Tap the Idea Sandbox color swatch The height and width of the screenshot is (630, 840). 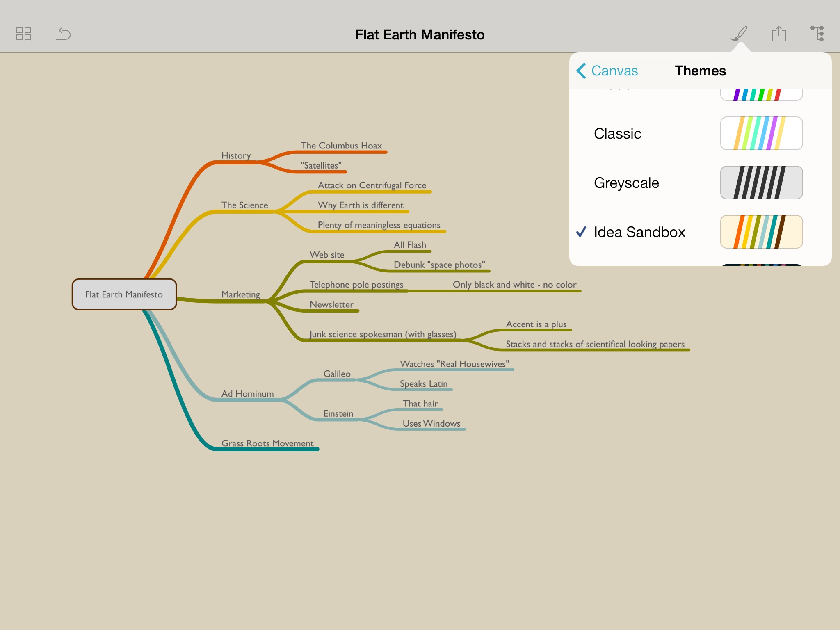pos(762,232)
